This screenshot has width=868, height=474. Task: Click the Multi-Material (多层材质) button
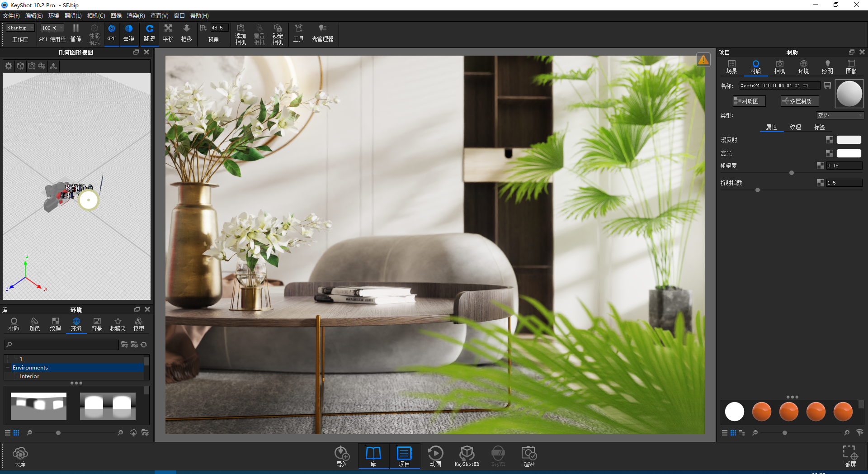[x=799, y=101]
